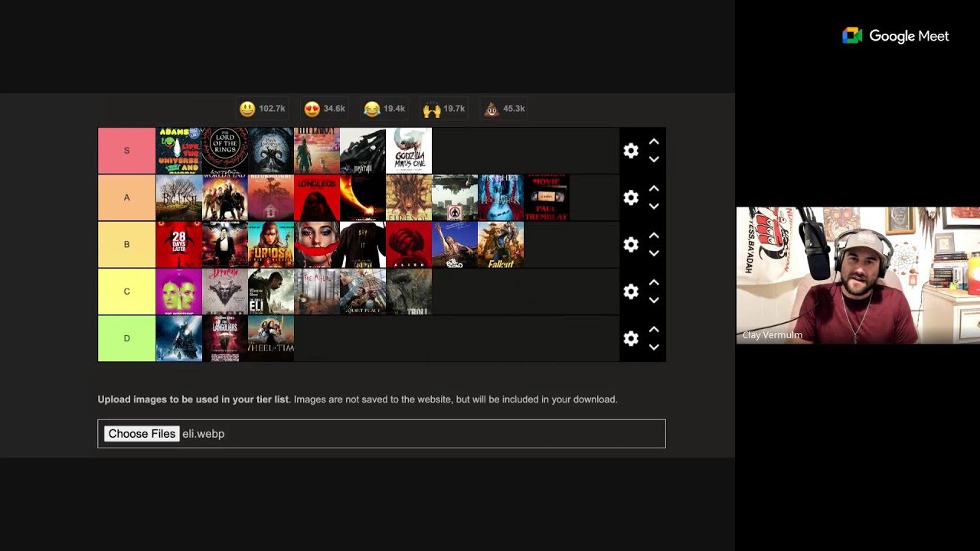
Task: Select A Quiet Place poster
Action: pyautogui.click(x=363, y=292)
